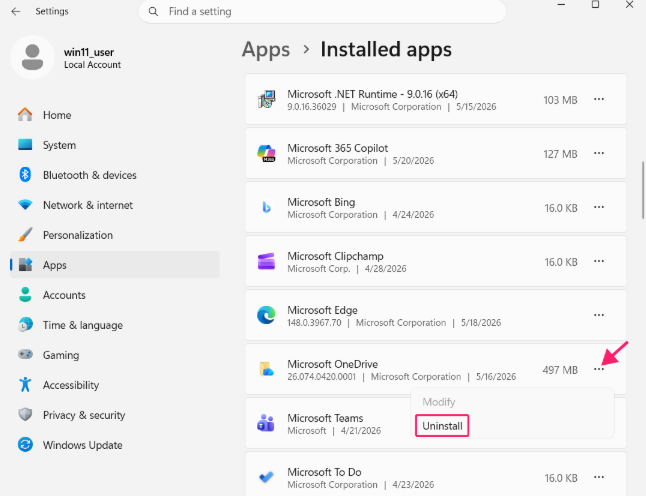Go to Gaming settings
The width and height of the screenshot is (646, 496).
(x=115, y=355)
